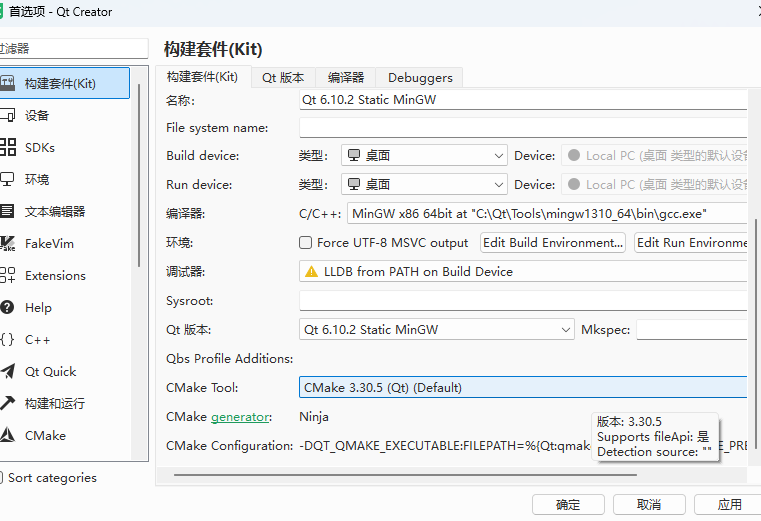Open the C/C++ compiler dropdown
The width and height of the screenshot is (761, 521).
(x=547, y=214)
